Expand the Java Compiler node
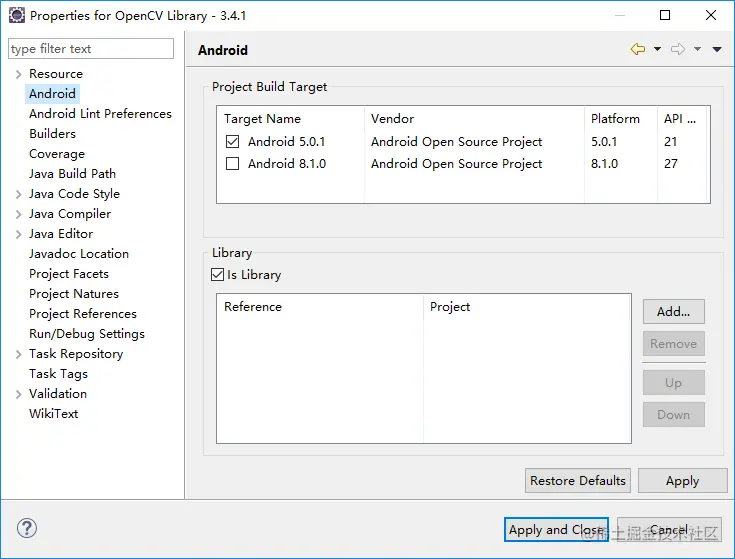The image size is (735, 559). click(18, 214)
